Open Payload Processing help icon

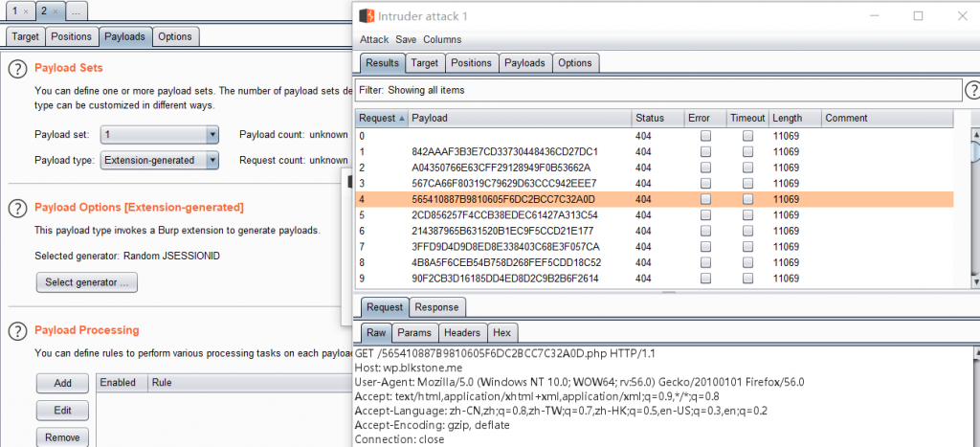point(18,331)
